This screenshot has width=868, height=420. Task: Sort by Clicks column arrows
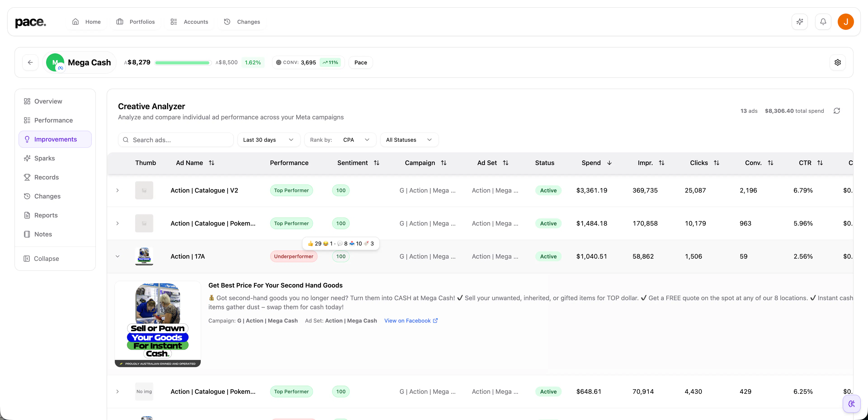(x=717, y=163)
